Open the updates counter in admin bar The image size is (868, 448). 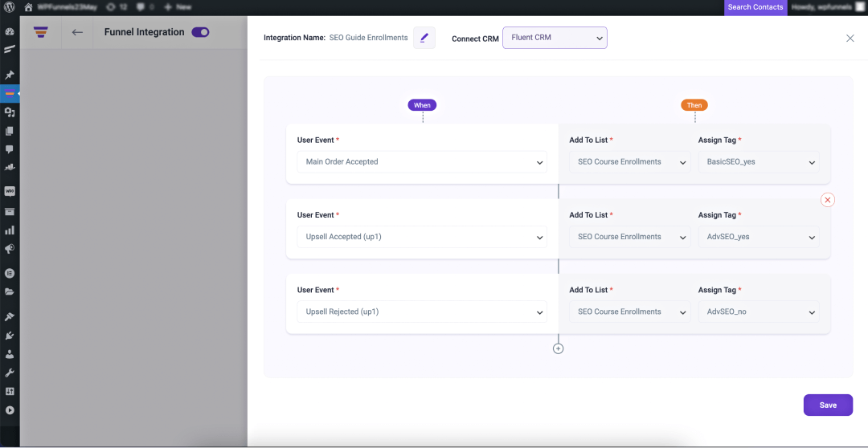pyautogui.click(x=117, y=7)
